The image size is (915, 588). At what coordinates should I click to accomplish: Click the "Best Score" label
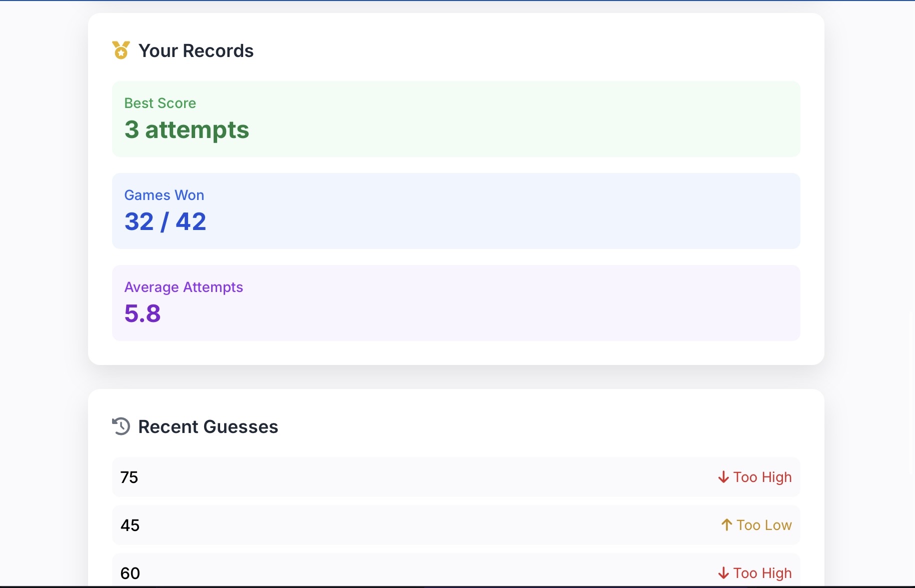point(160,103)
